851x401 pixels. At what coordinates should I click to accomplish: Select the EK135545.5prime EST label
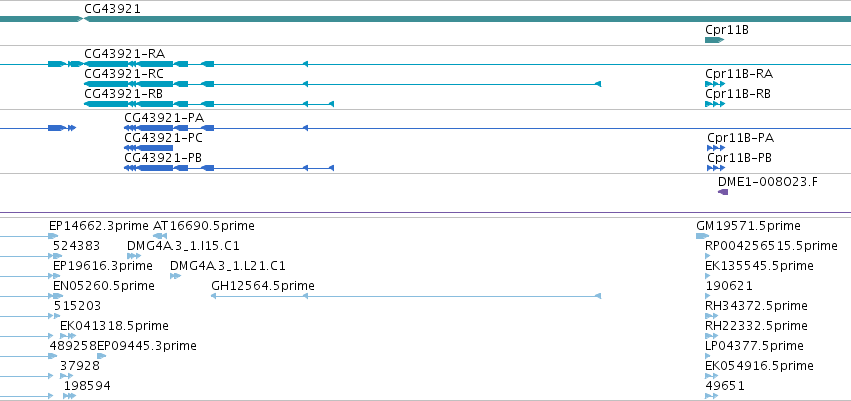[759, 266]
